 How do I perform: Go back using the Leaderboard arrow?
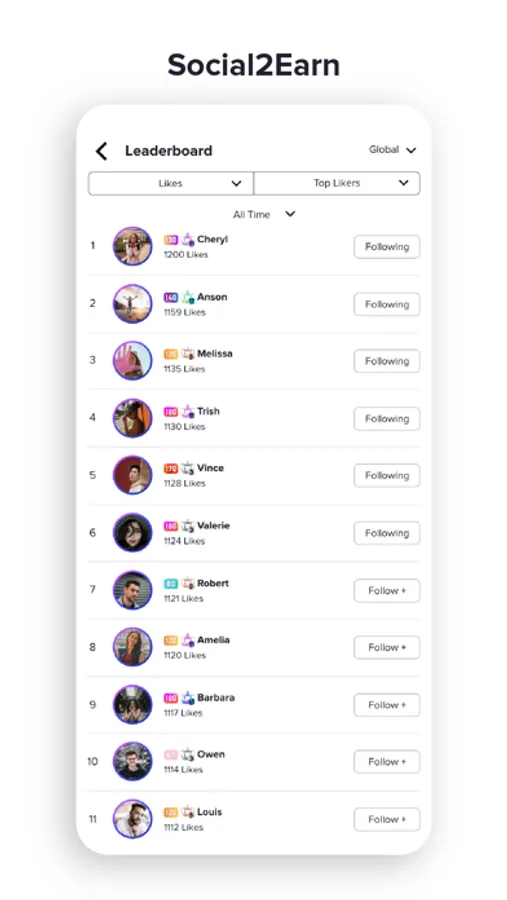(x=102, y=152)
